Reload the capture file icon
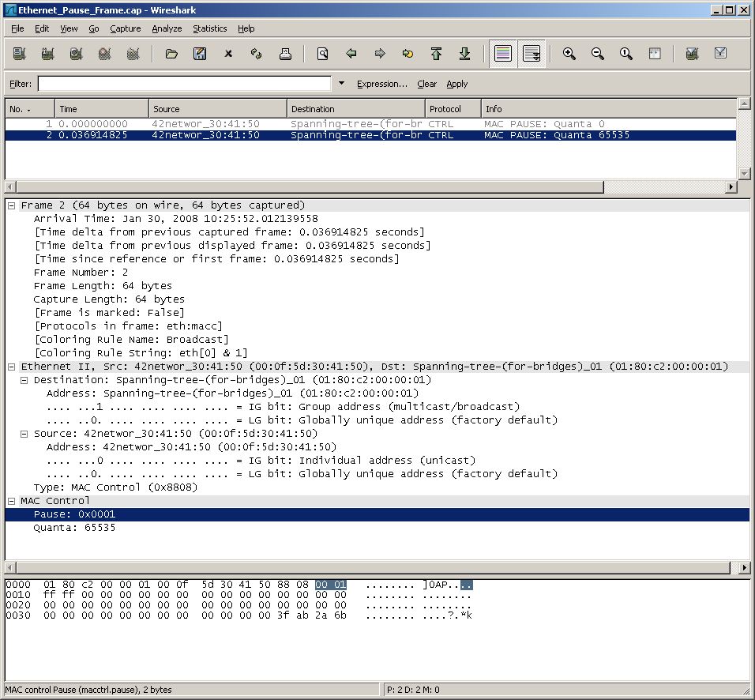This screenshot has height=700, width=755. click(257, 54)
